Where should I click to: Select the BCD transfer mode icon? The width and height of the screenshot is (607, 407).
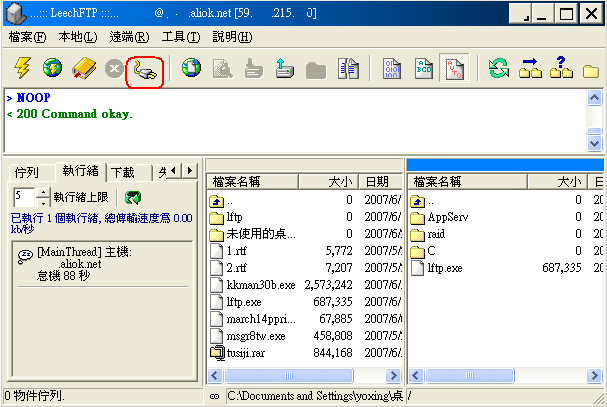click(x=421, y=69)
